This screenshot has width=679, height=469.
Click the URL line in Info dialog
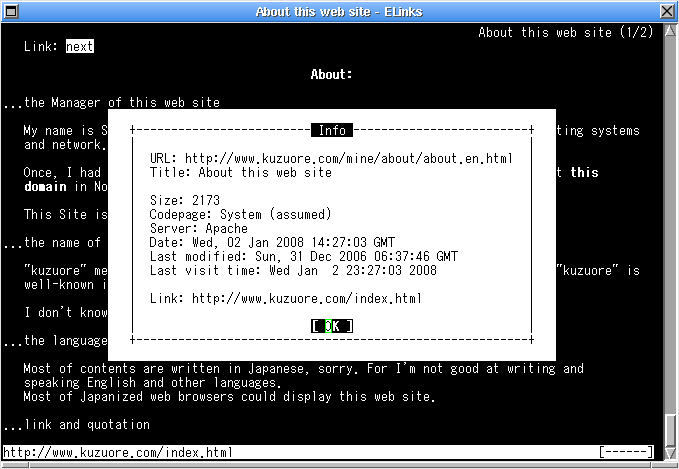click(x=331, y=158)
